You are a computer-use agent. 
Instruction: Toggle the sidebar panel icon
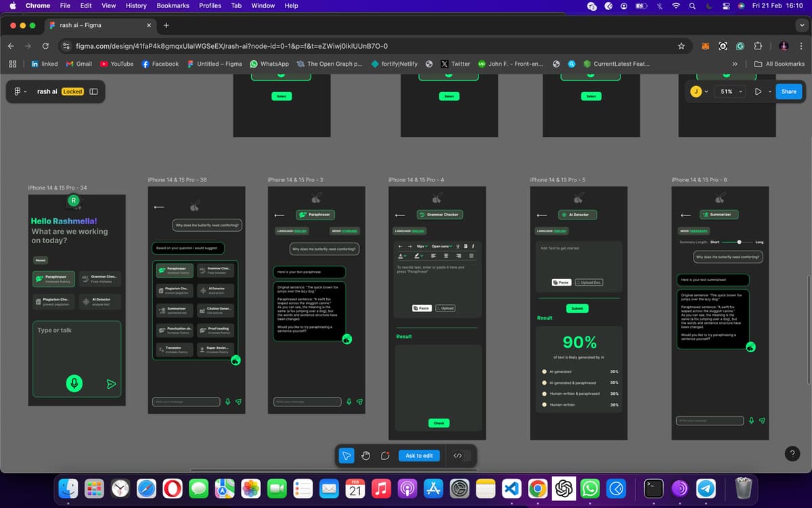click(93, 91)
